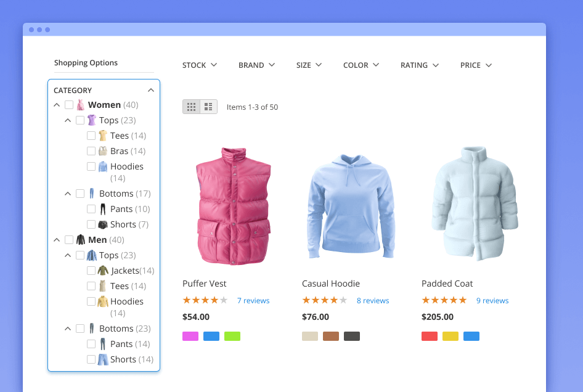Open the COLOR filter menu
The height and width of the screenshot is (392, 583).
pos(361,65)
